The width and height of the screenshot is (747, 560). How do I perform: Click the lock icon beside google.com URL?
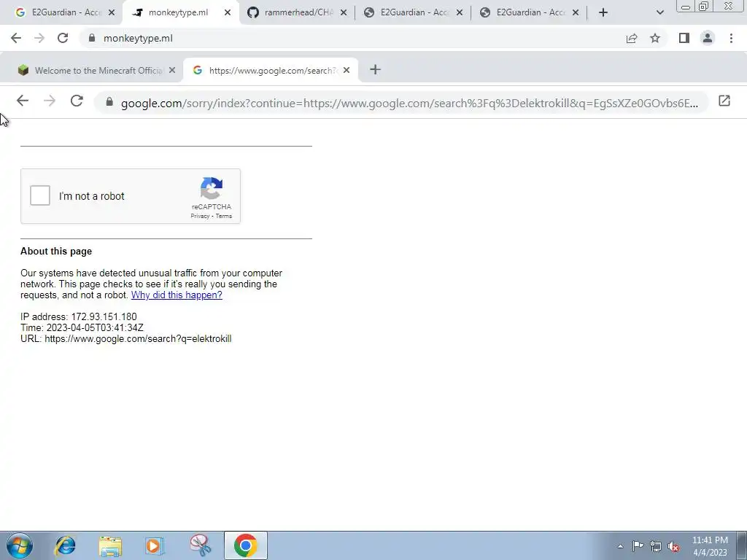tap(109, 102)
